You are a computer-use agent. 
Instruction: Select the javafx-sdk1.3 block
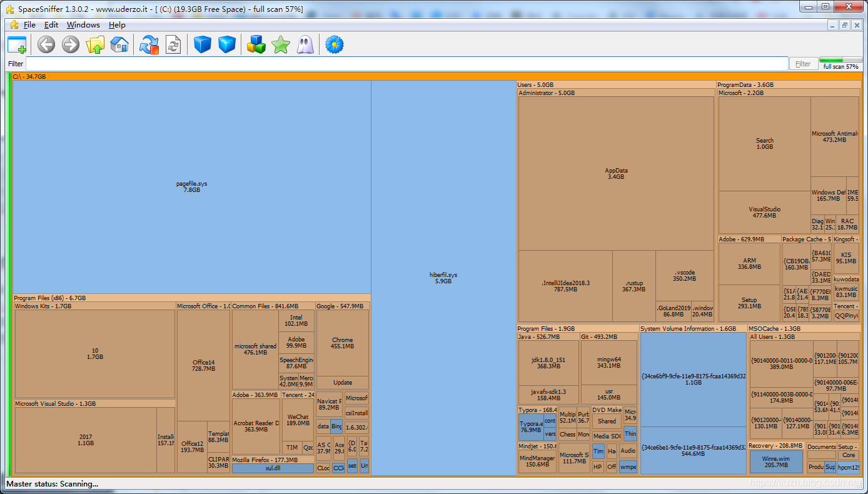tap(548, 395)
